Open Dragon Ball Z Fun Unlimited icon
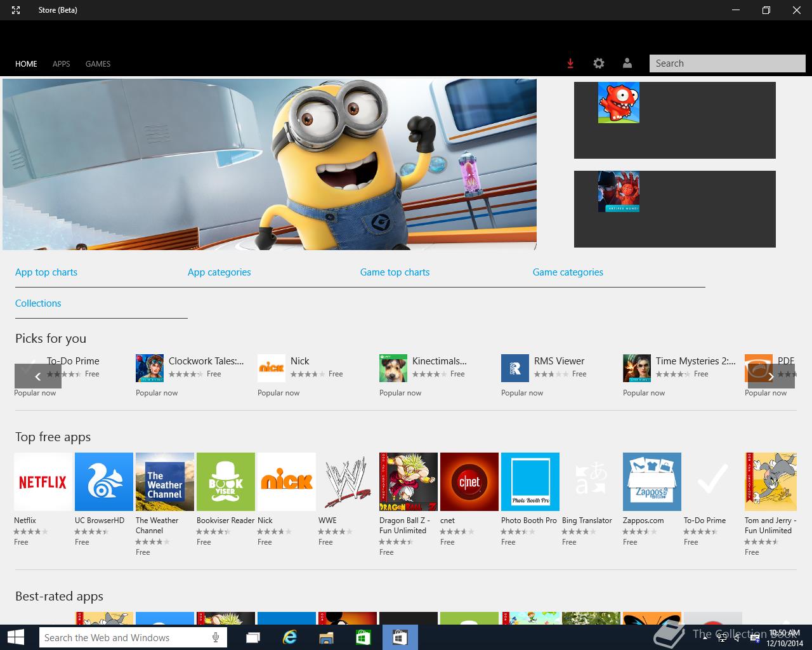This screenshot has width=812, height=650. (409, 482)
